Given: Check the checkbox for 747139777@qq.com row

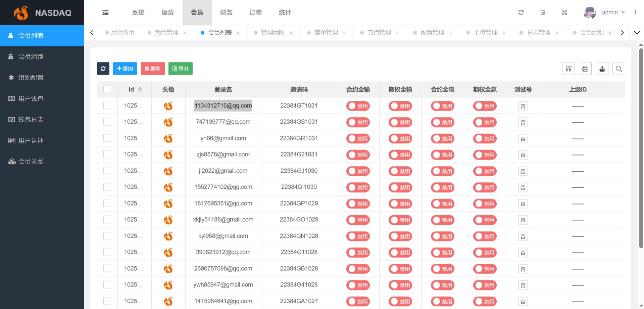Looking at the screenshot, I should tap(107, 122).
